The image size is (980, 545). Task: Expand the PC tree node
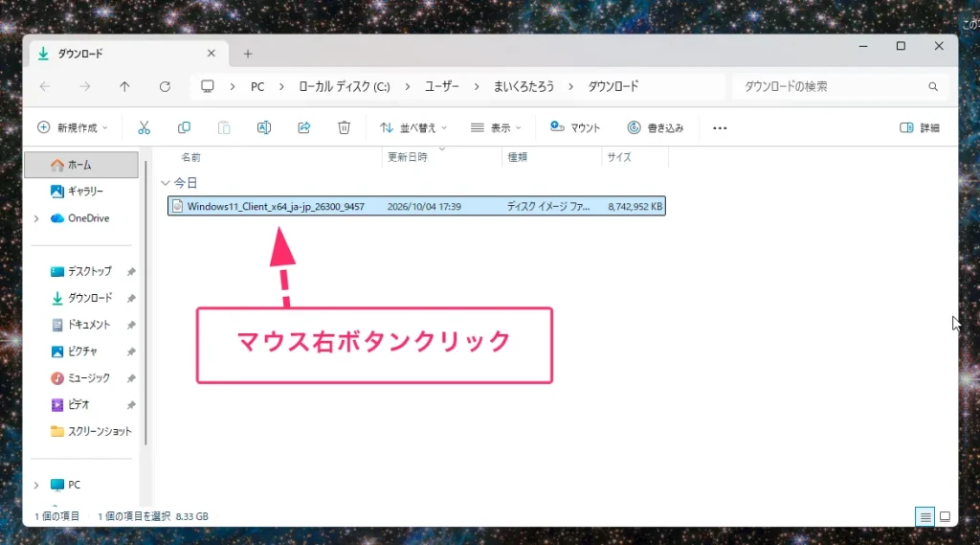[x=36, y=485]
